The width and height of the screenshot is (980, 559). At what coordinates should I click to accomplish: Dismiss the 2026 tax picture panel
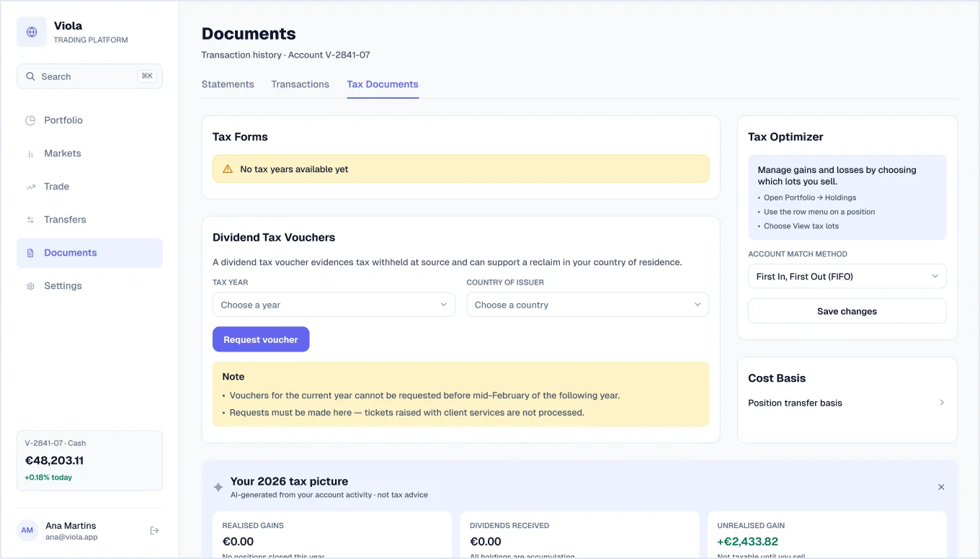[x=941, y=488]
